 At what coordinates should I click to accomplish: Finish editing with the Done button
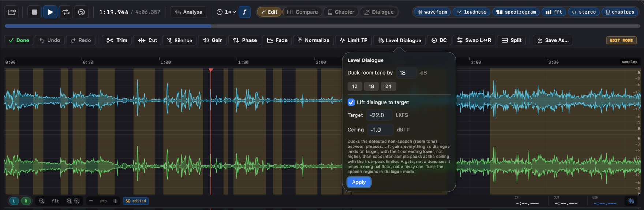click(19, 40)
